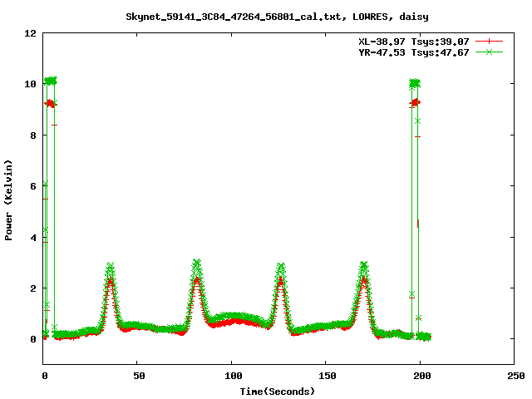
Task: Click the green YR legend line sample
Action: coord(489,52)
